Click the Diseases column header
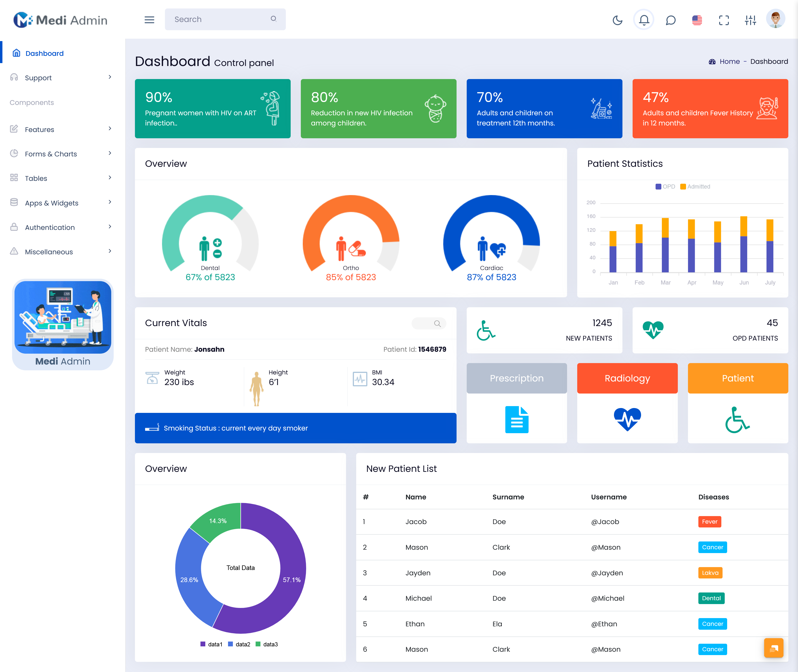Image resolution: width=798 pixels, height=672 pixels. click(x=713, y=497)
